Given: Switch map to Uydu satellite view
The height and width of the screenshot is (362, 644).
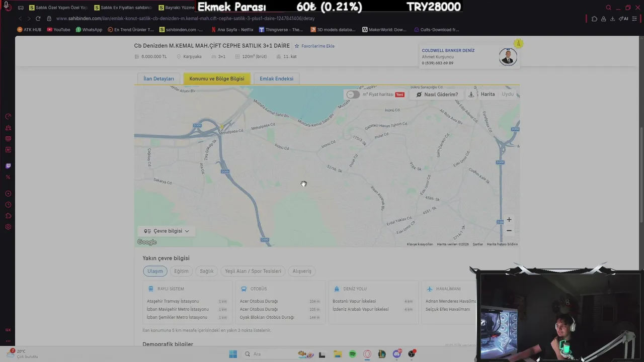Looking at the screenshot, I should [508, 94].
